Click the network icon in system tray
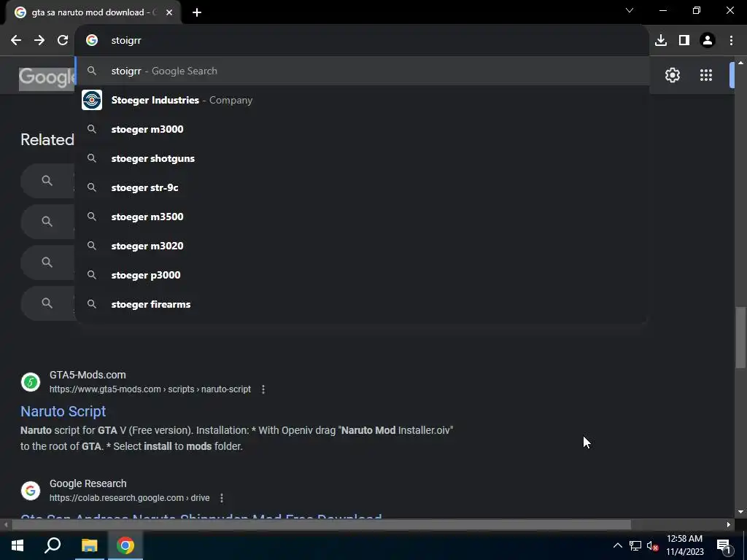This screenshot has width=747, height=560. (x=635, y=545)
